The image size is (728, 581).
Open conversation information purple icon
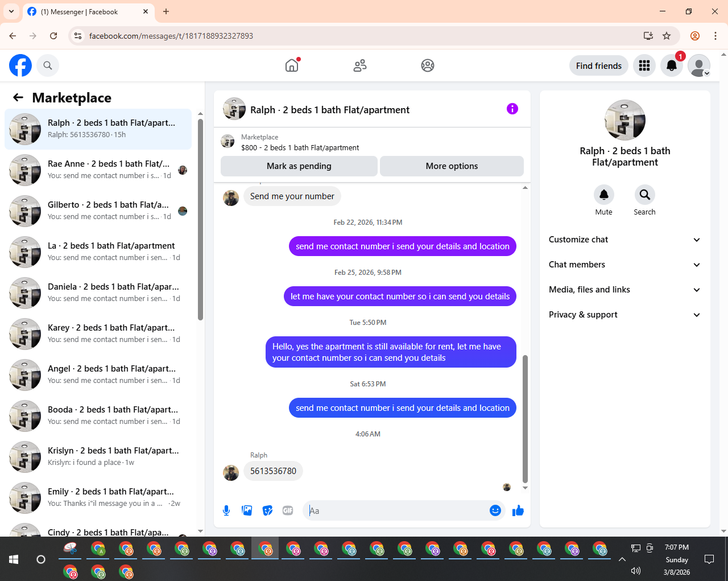(512, 109)
